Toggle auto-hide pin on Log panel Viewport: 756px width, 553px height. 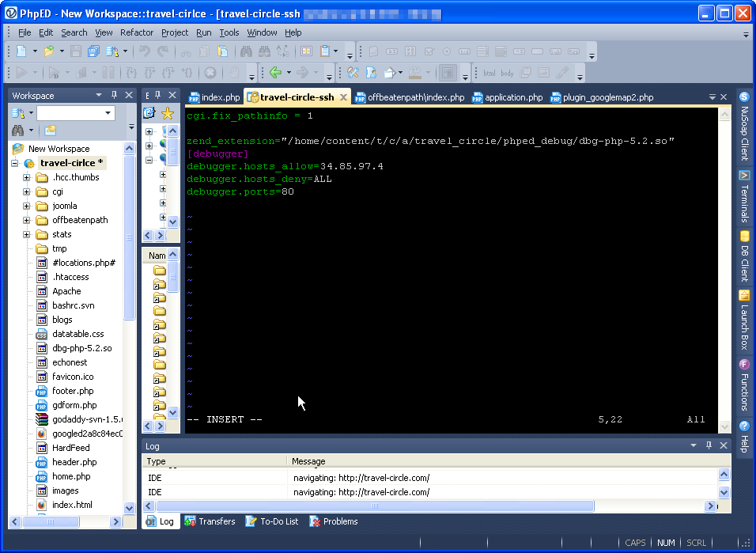(x=708, y=446)
